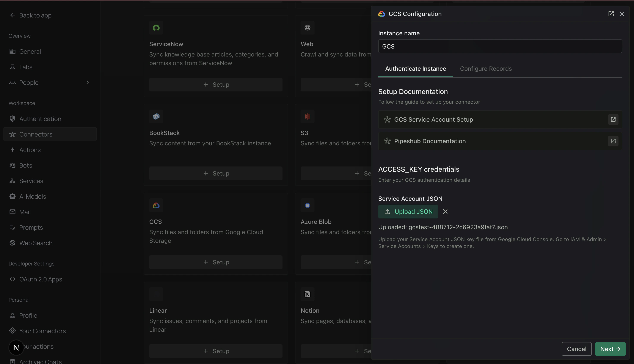This screenshot has height=364, width=634.
Task: Click the Bots sidebar icon
Action: click(12, 165)
